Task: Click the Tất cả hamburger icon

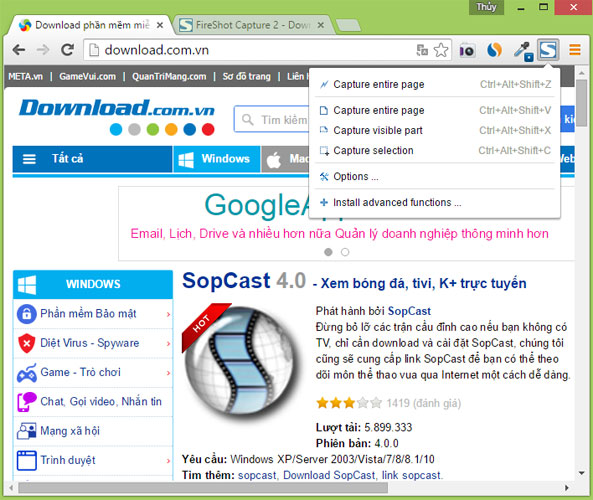Action: tap(29, 159)
